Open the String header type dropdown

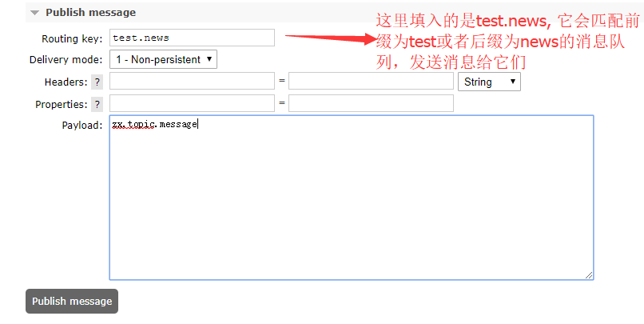tap(489, 82)
